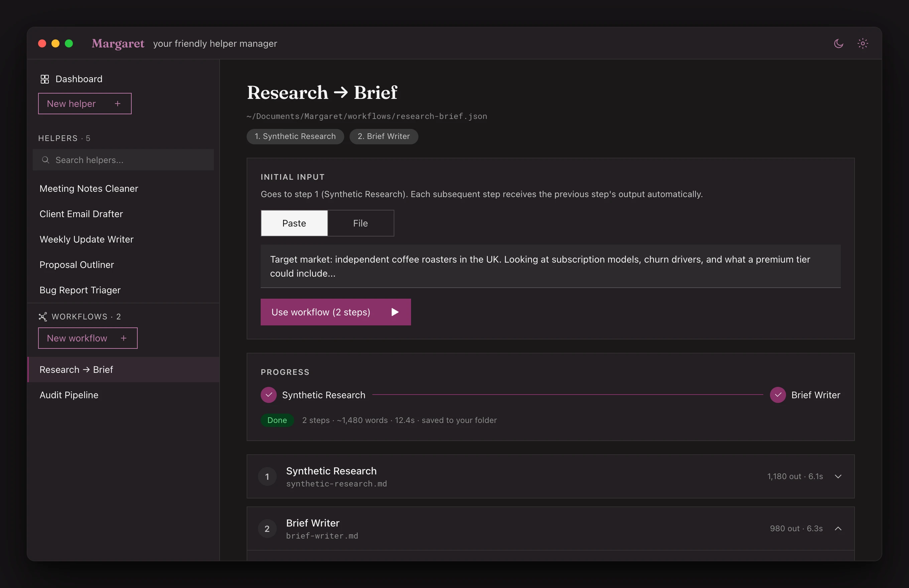Click step number 2 badge
Image resolution: width=909 pixels, height=588 pixels.
point(267,529)
